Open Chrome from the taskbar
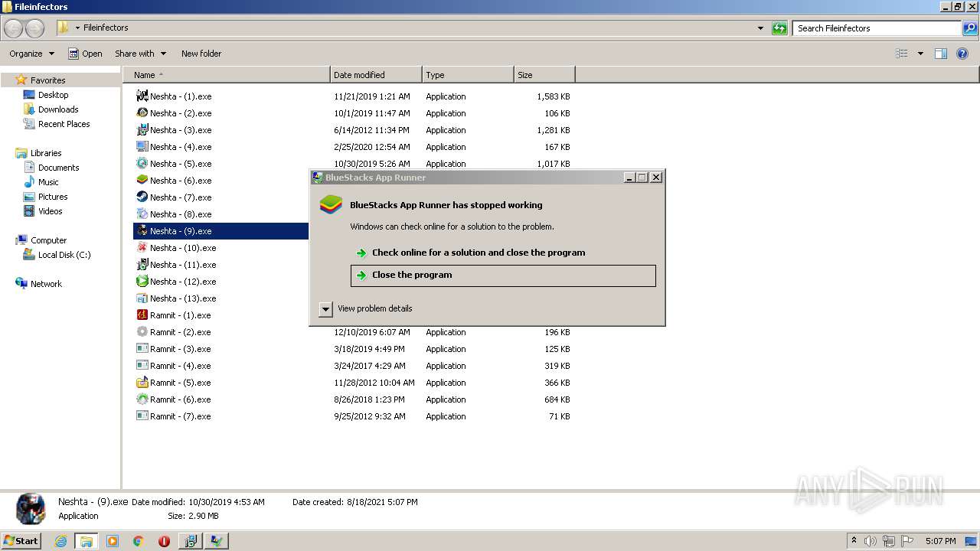The height and width of the screenshot is (551, 980). coord(138,541)
